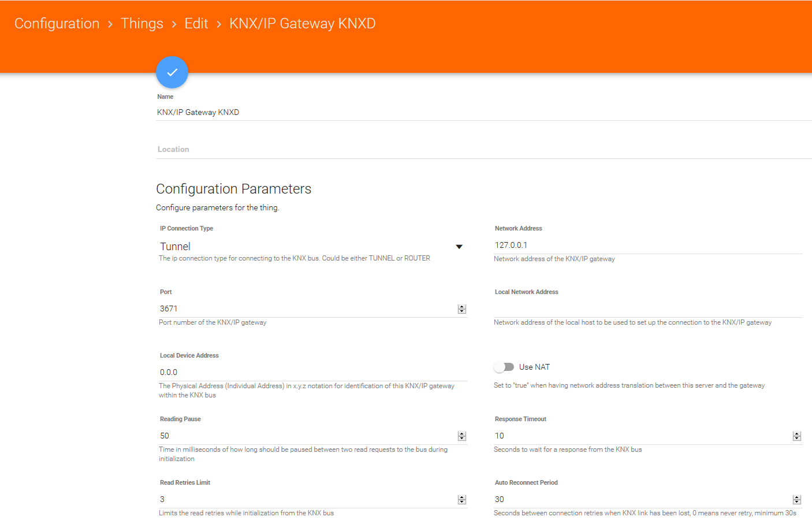Image resolution: width=812 pixels, height=524 pixels.
Task: Go to Configuration breadcrumb
Action: click(x=57, y=24)
